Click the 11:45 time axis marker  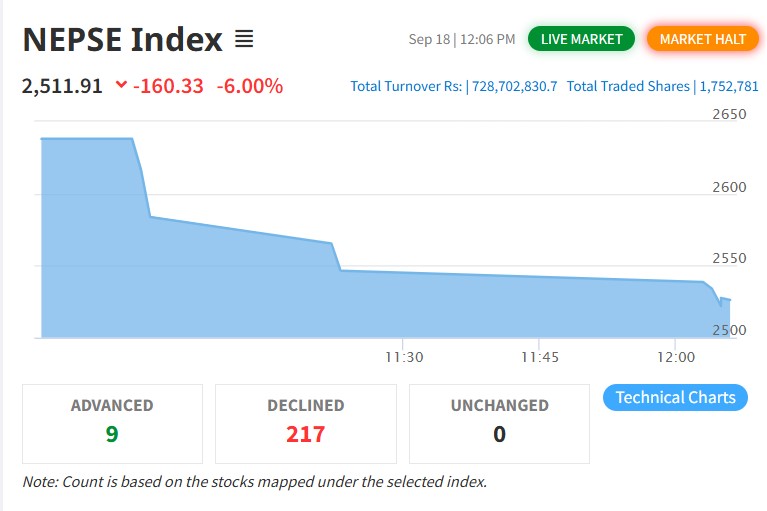[x=540, y=357]
